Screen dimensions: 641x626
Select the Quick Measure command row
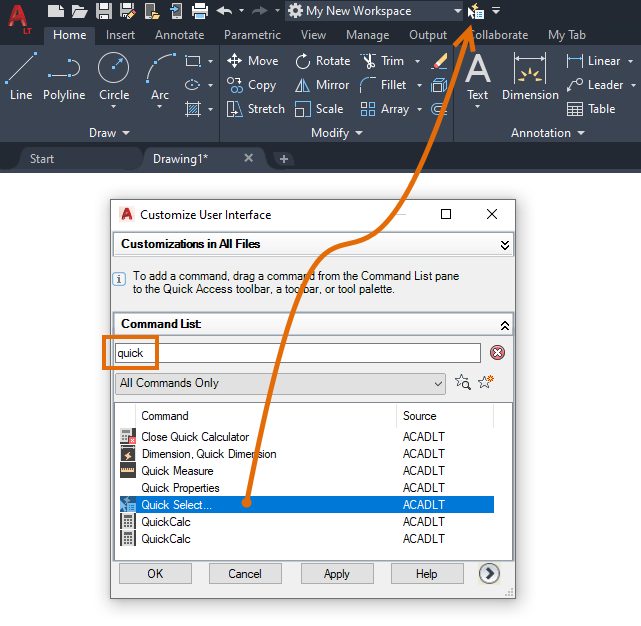(x=307, y=471)
